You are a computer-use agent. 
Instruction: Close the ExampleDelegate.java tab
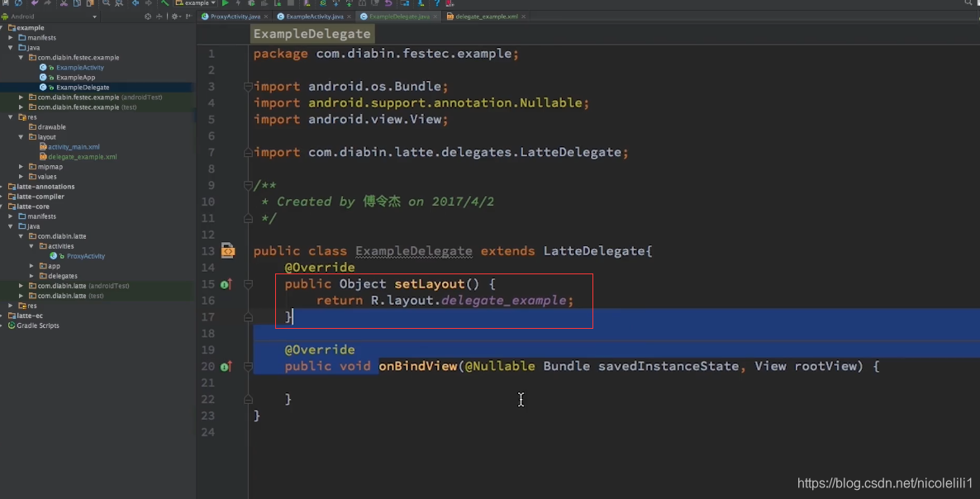[x=435, y=17]
